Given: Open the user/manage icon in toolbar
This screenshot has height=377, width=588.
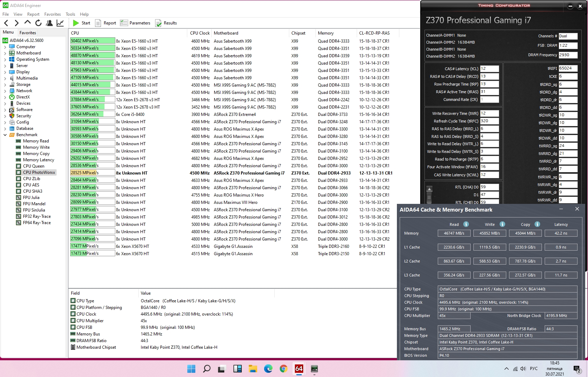Looking at the screenshot, I should [x=49, y=23].
